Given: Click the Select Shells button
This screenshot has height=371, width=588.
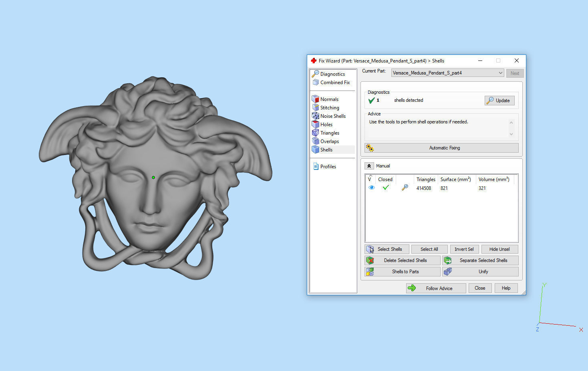Looking at the screenshot, I should coord(387,249).
